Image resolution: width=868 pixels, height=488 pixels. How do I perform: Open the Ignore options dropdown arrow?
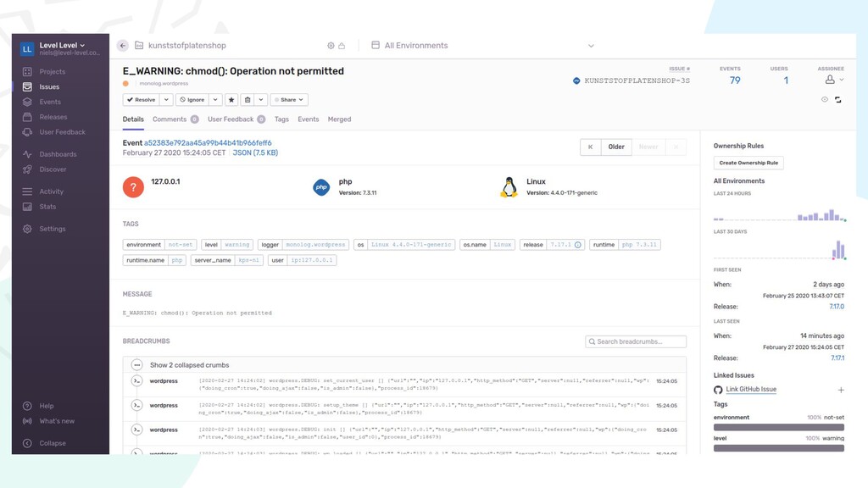click(x=215, y=100)
